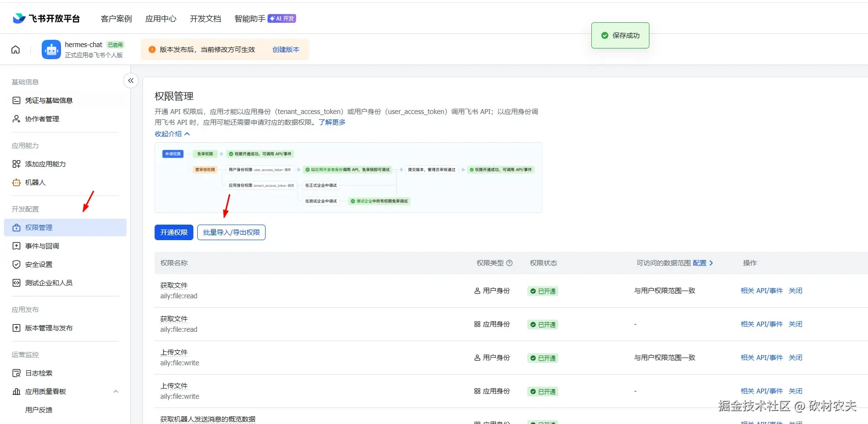This screenshot has width=868, height=424.
Task: Click the 版本管理与发布 upload icon
Action: coord(16,328)
